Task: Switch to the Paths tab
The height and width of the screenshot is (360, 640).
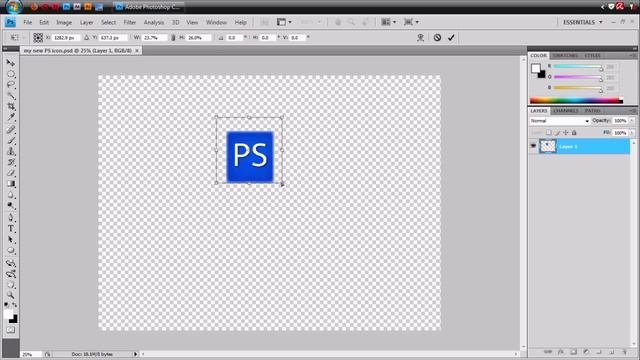Action: (592, 111)
